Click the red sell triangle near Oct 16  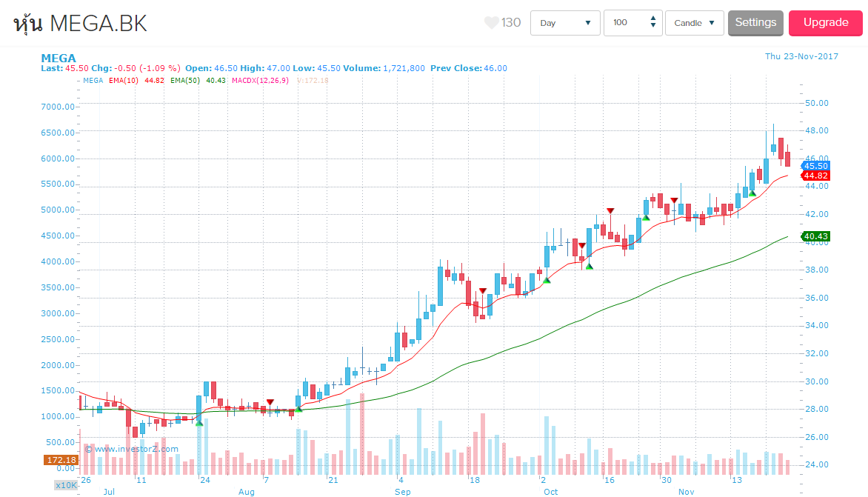[x=610, y=211]
